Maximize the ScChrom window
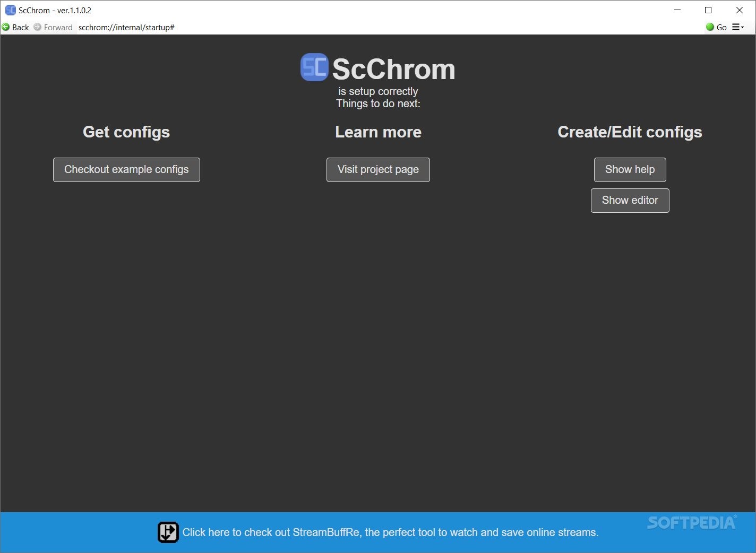Viewport: 756px width, 553px height. [708, 10]
